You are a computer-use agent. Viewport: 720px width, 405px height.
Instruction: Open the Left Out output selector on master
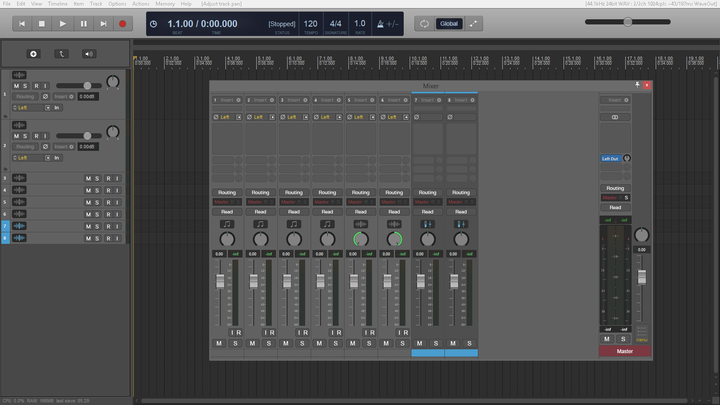click(x=611, y=158)
